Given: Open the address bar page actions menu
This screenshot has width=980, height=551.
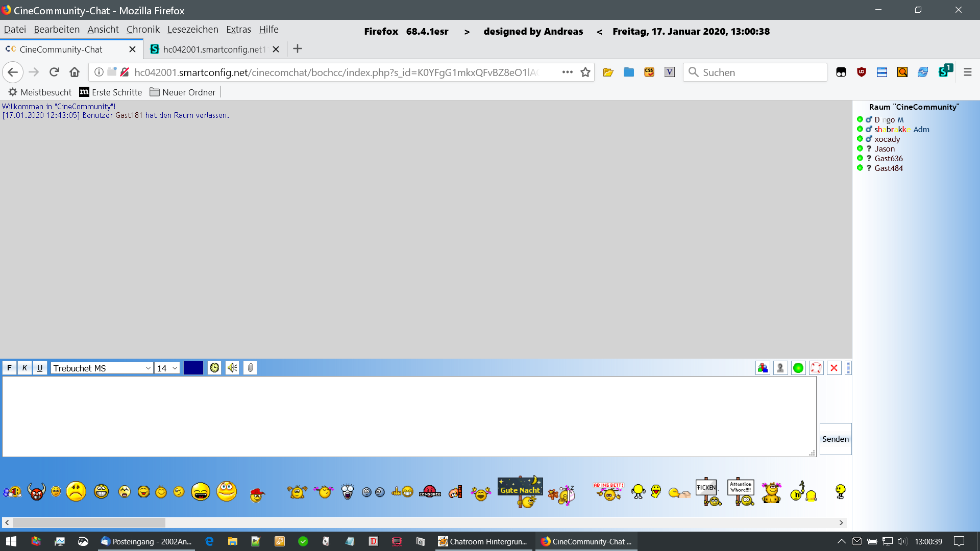Looking at the screenshot, I should [567, 72].
